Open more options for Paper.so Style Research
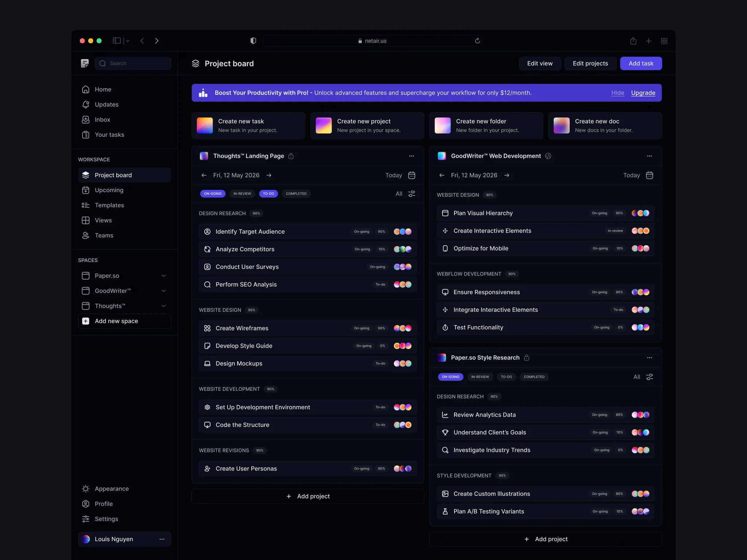The width and height of the screenshot is (747, 560). coord(649,358)
